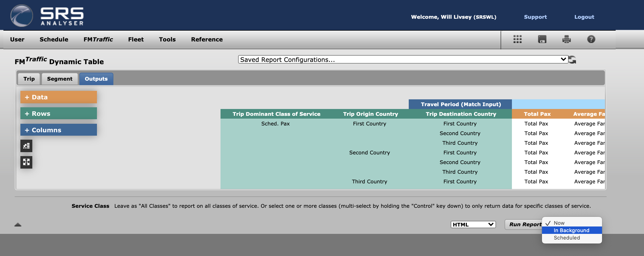The width and height of the screenshot is (644, 256).
Task: Click the SRS Analyser globe logo
Action: 22,16
